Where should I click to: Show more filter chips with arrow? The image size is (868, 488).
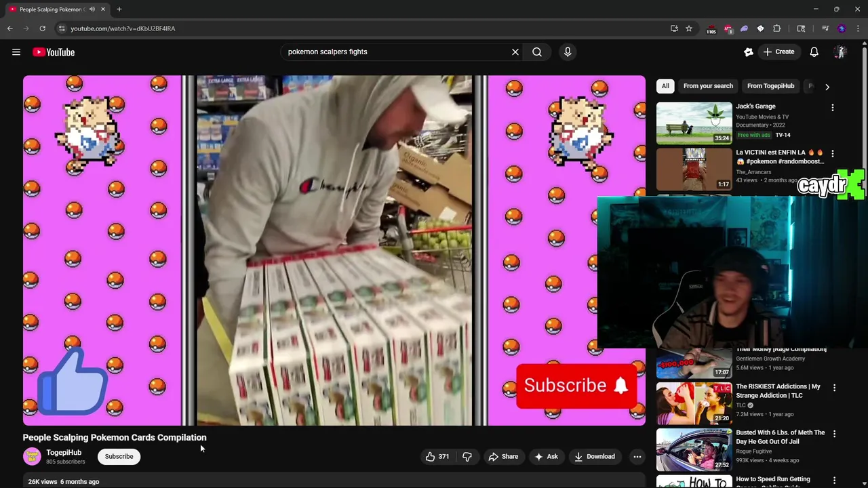click(827, 87)
